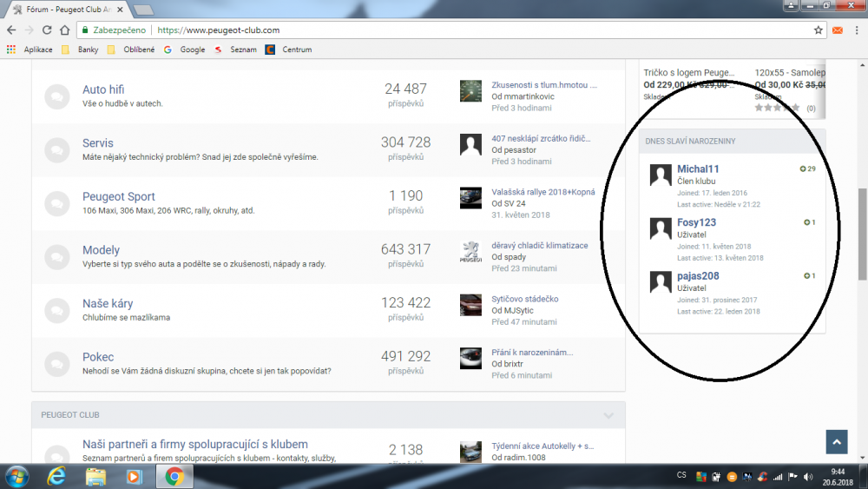View Fosy123's profile name link
The width and height of the screenshot is (868, 489).
click(x=696, y=222)
